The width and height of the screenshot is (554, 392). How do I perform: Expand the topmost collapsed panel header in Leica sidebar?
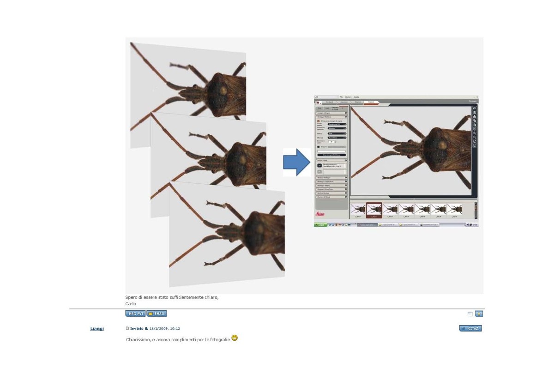coord(331,113)
